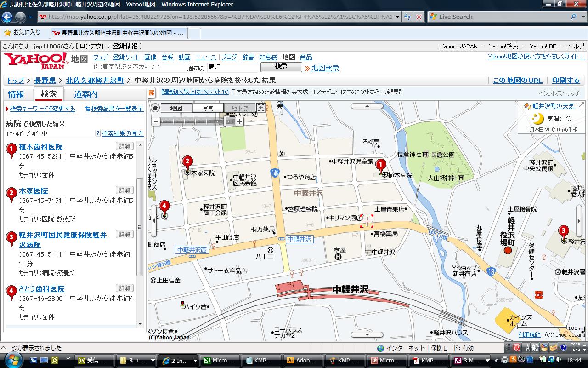Click the weather moon icon

coord(537,119)
